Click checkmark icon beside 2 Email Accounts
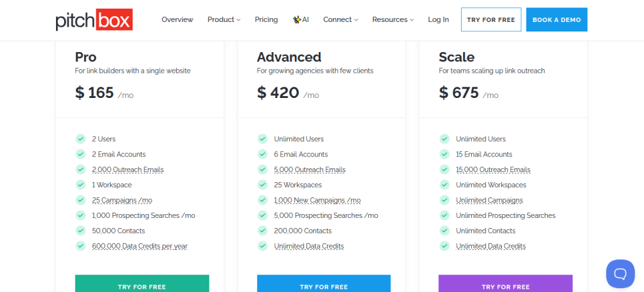644x292 pixels. pyautogui.click(x=80, y=154)
